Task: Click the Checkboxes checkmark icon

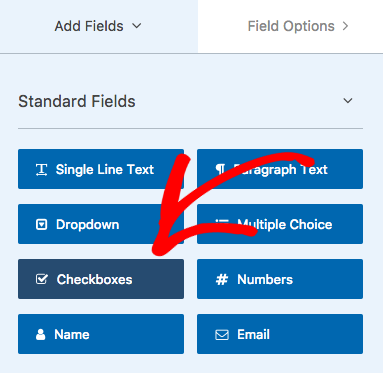Action: point(42,279)
